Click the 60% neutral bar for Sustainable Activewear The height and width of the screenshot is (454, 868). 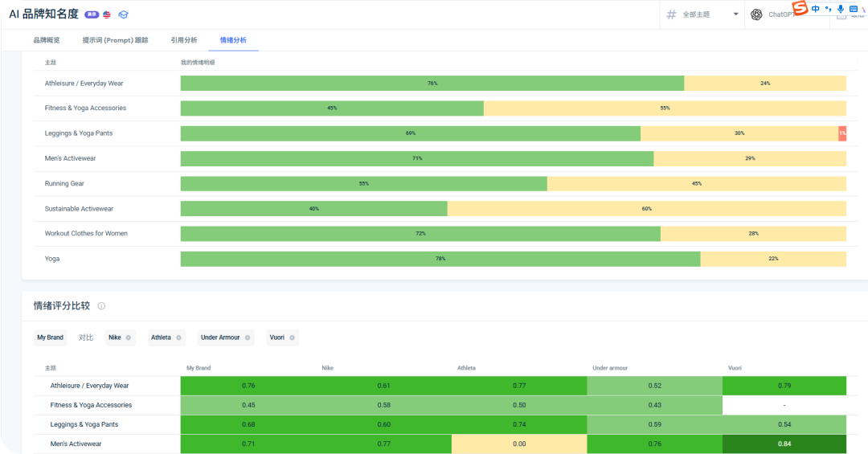(647, 209)
